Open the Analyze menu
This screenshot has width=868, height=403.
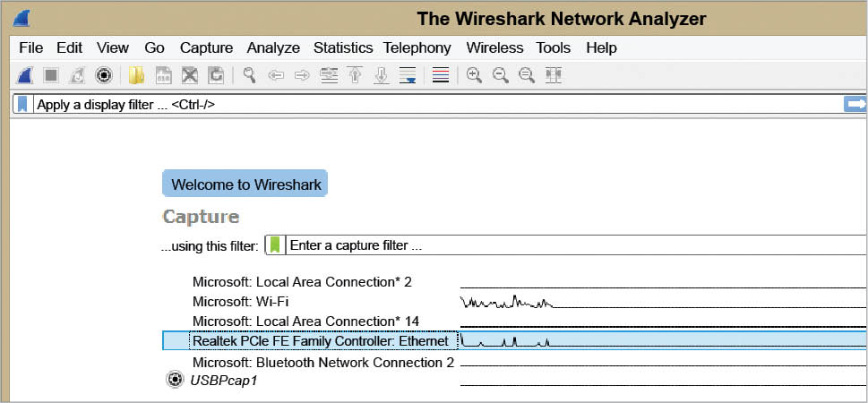click(273, 47)
